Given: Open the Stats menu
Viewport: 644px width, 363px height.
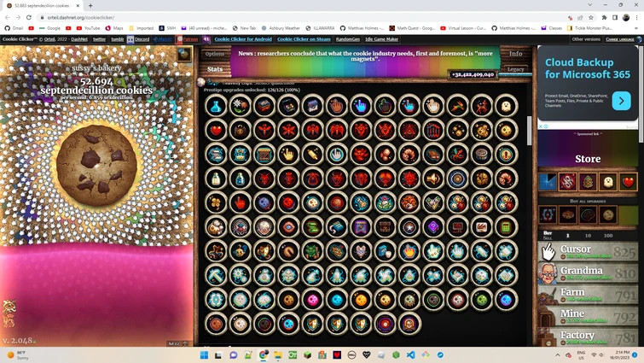Looking at the screenshot, I should coord(215,69).
